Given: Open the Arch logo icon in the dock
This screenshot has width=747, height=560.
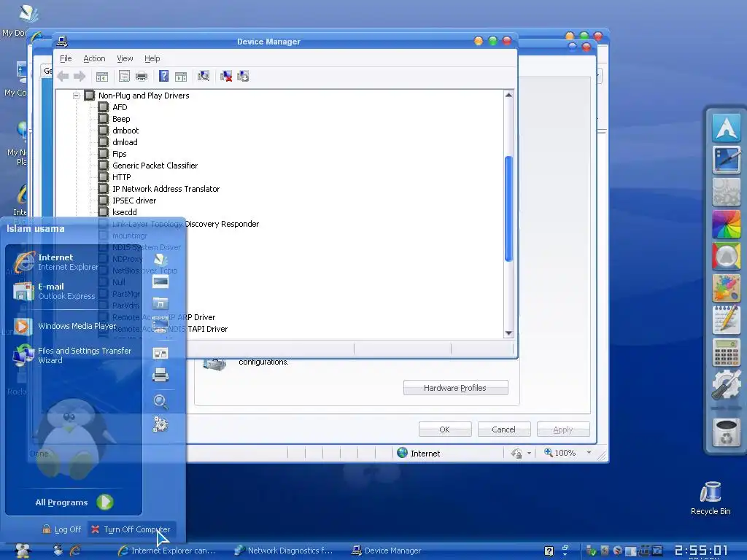Looking at the screenshot, I should (726, 128).
